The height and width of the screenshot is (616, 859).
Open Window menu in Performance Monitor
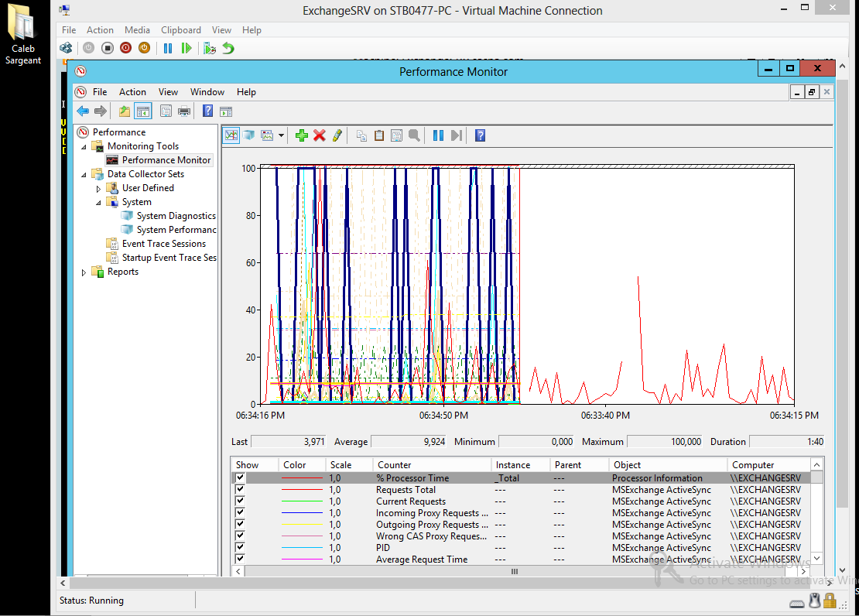tap(207, 92)
